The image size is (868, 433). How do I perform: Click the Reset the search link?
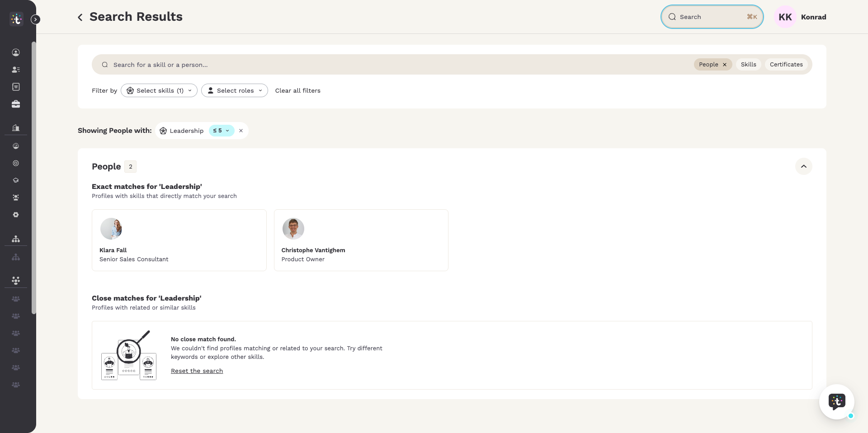point(197,371)
